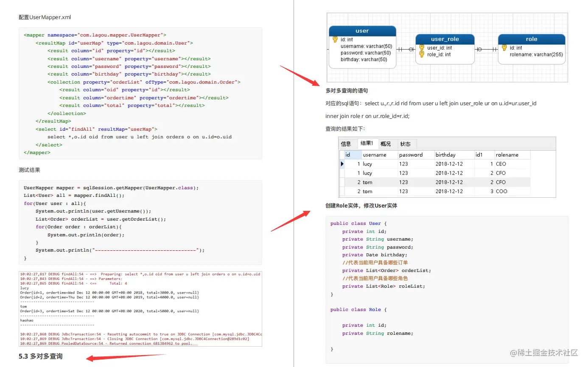588x367 pixels.
Task: Click the haohao line in console output
Action: click(x=27, y=320)
